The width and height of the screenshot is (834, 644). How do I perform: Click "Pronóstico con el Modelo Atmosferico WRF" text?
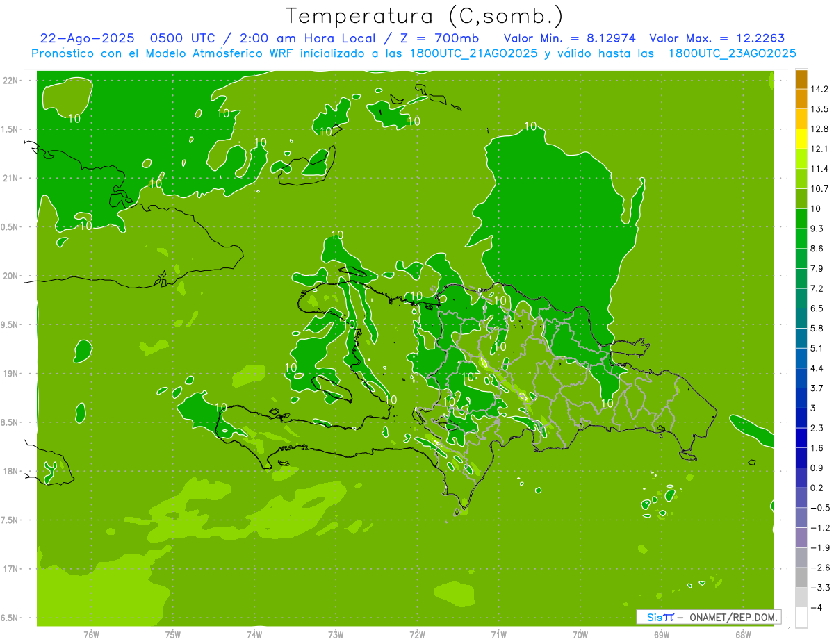point(163,53)
